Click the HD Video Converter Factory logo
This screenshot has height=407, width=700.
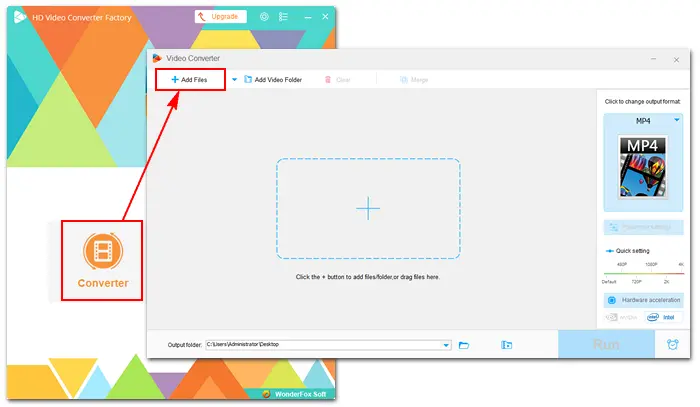coord(20,17)
